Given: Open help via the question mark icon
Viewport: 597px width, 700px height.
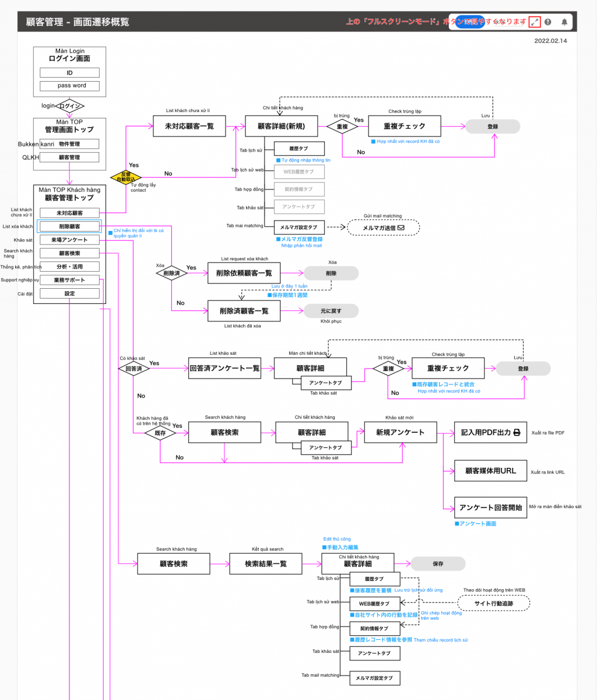Looking at the screenshot, I should [548, 22].
